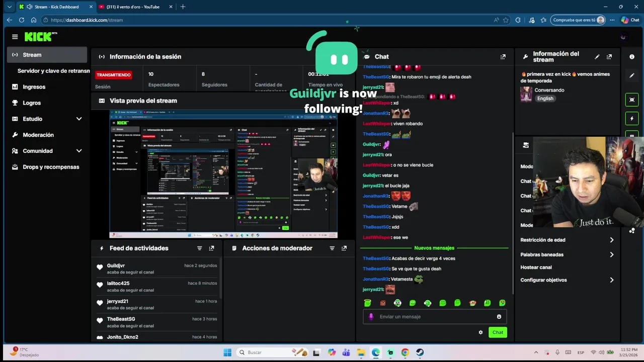644x362 pixels.
Task: Select Stream in the sidebar
Action: tap(47, 55)
